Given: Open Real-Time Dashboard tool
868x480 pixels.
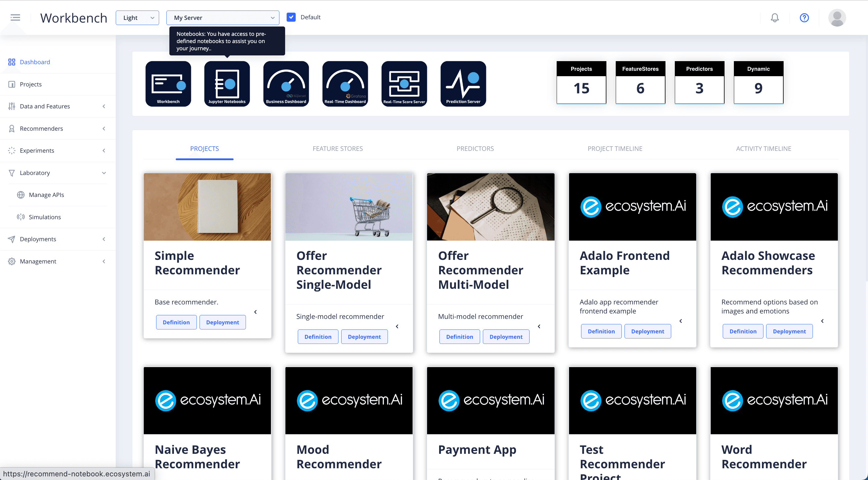Looking at the screenshot, I should click(345, 83).
